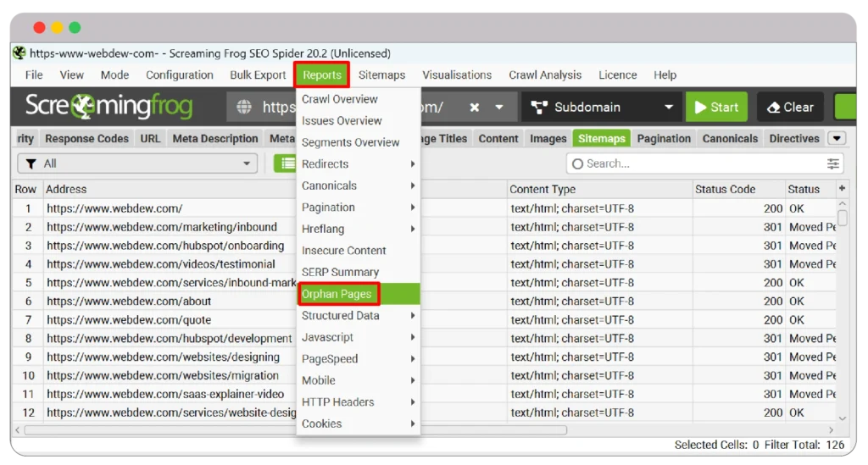868x465 pixels.
Task: Expand the Canonicals submenu in Reports
Action: (359, 185)
